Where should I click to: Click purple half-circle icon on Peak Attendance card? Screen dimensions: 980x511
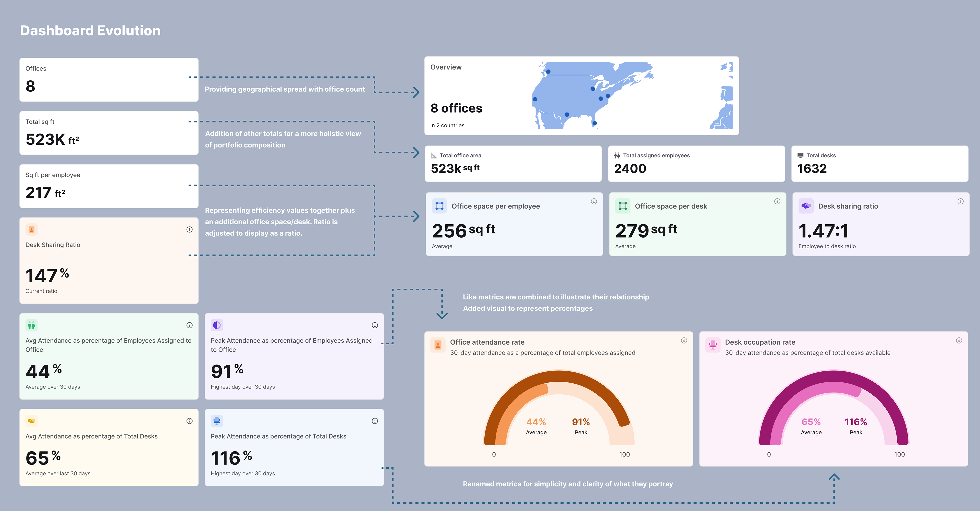pos(217,325)
